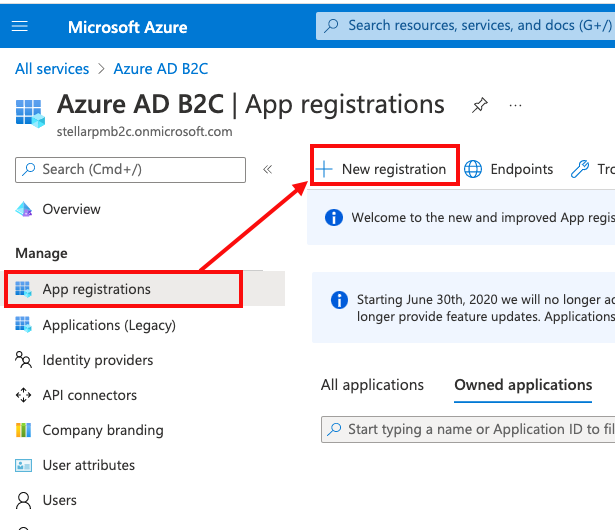Select App registrations in sidebar
The width and height of the screenshot is (615, 530).
96,289
